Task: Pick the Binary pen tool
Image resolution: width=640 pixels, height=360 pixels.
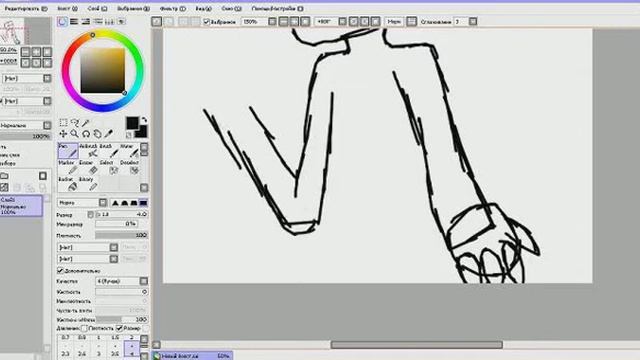Action: point(89,184)
